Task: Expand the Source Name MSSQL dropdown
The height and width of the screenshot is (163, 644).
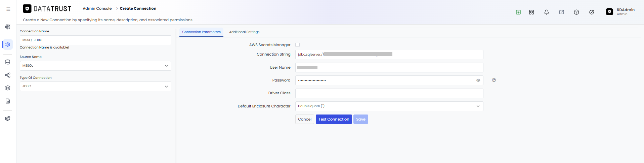Action: pos(95,66)
